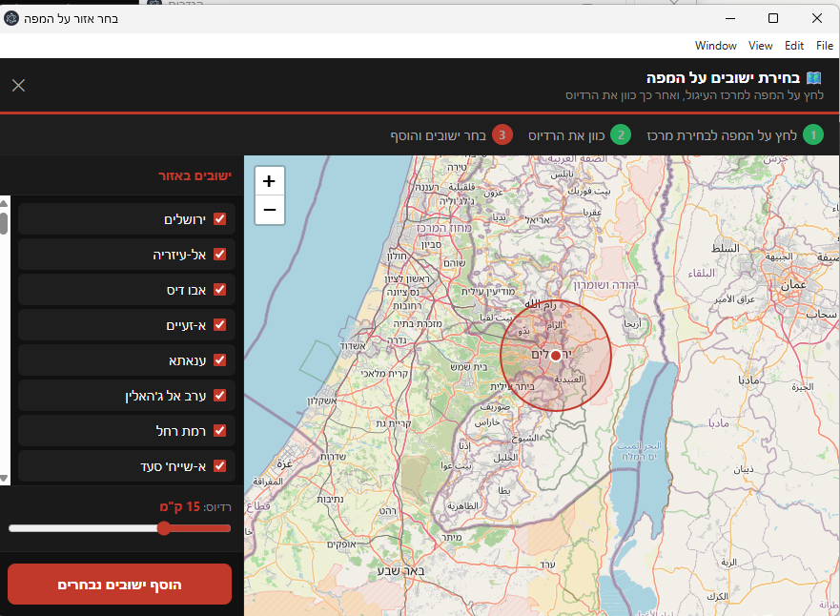Maximize the application window
840x616 pixels.
773,18
